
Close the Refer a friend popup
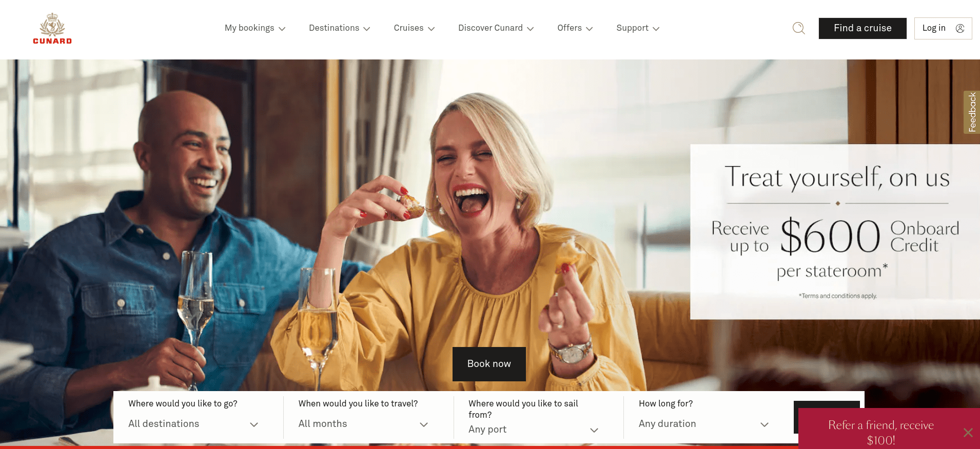968,433
